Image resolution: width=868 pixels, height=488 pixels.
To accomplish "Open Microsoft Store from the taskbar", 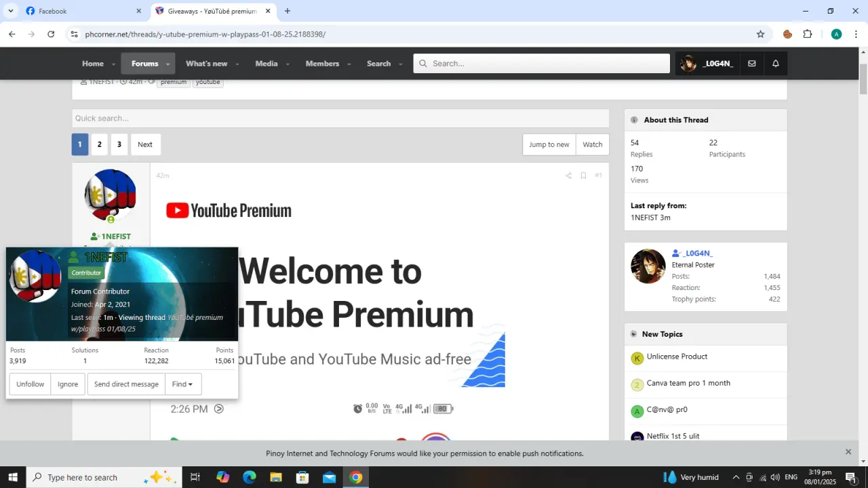I will 302,477.
